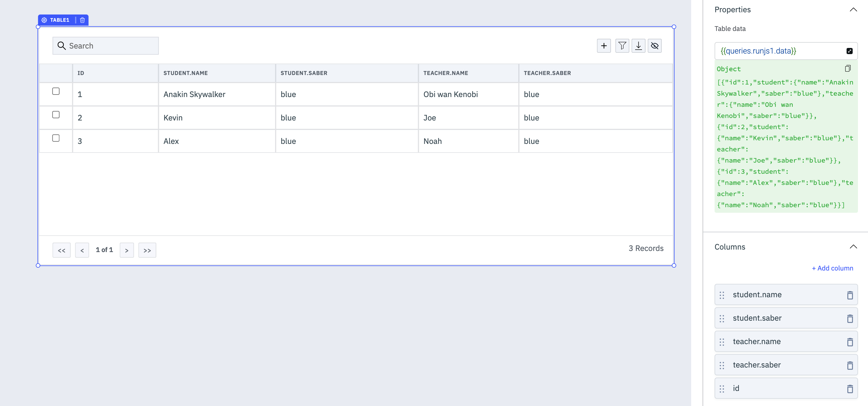Image resolution: width=868 pixels, height=406 pixels.
Task: Collapse the Columns section
Action: (x=853, y=246)
